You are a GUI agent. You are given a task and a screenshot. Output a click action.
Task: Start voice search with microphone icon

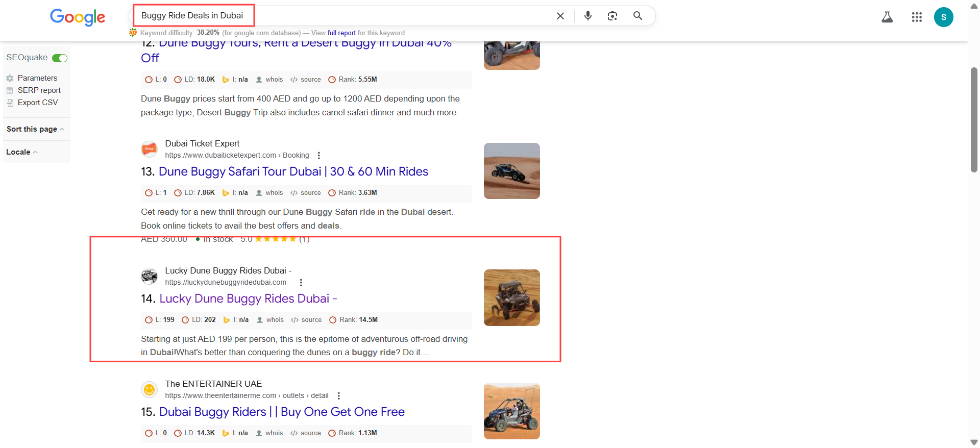tap(588, 16)
